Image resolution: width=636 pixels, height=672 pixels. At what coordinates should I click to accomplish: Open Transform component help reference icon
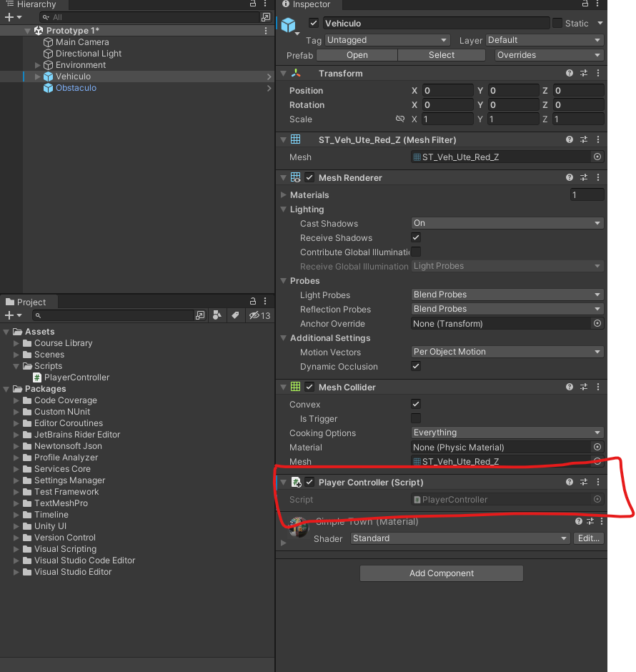point(570,74)
